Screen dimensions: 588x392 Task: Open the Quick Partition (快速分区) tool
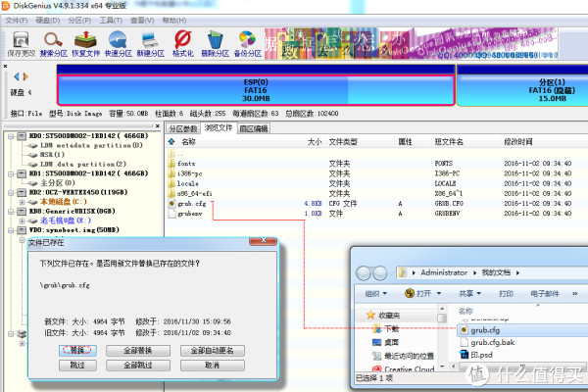coord(119,44)
